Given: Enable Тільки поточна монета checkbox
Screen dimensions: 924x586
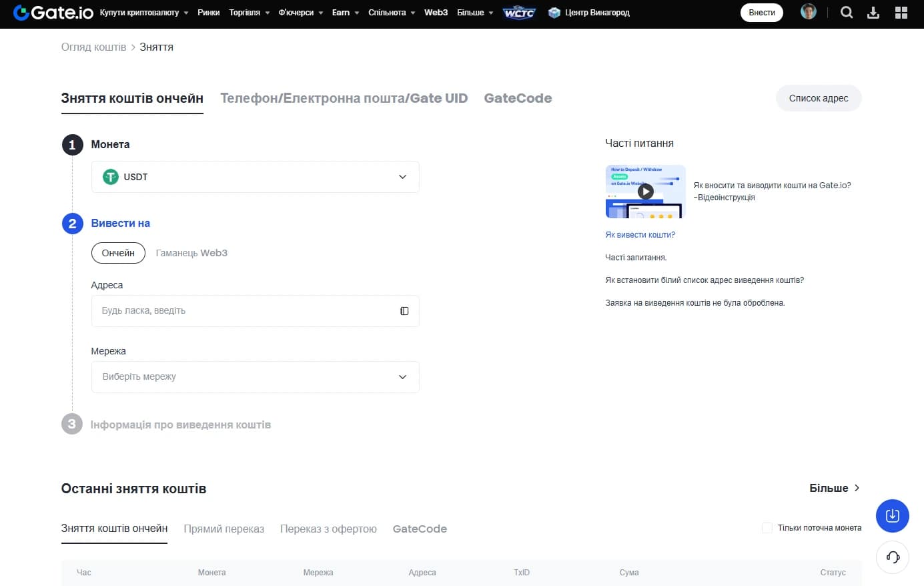Looking at the screenshot, I should coord(767,528).
